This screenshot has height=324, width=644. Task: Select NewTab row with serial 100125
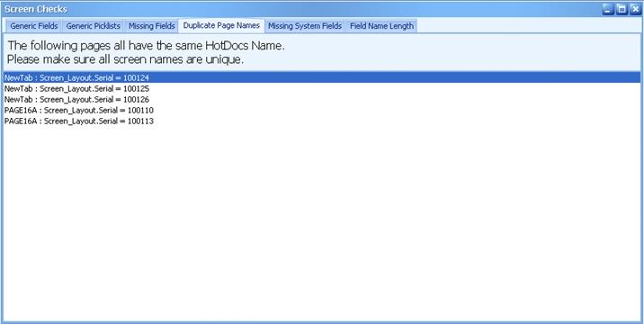[322, 88]
